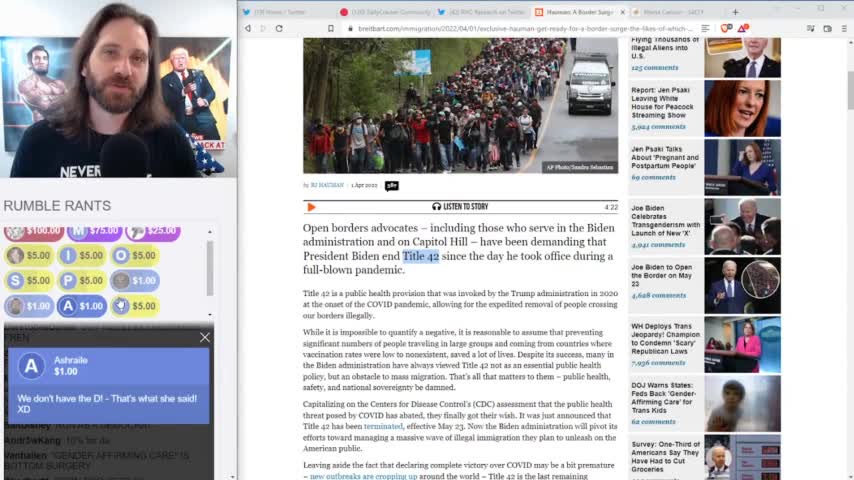Play the Listen to Story audio
Screen dimensions: 854x480
[x=311, y=207]
